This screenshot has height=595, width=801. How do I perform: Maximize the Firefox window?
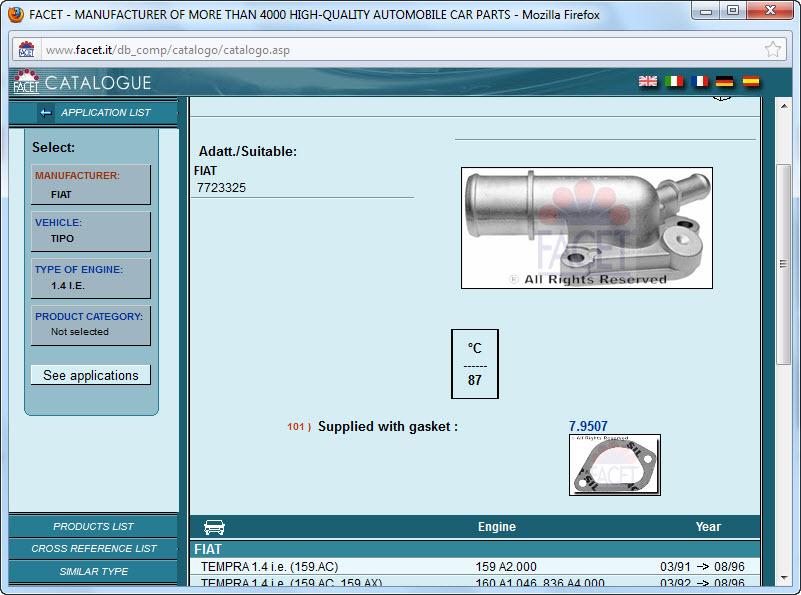pyautogui.click(x=733, y=10)
